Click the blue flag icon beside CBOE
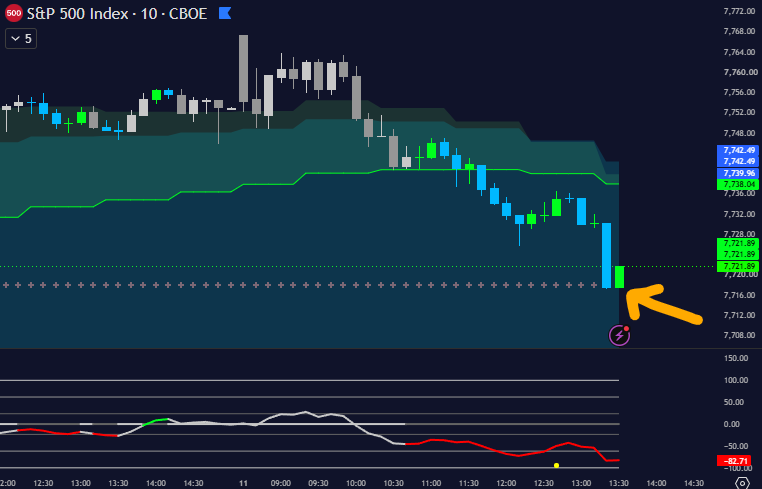The height and width of the screenshot is (489, 762). (x=225, y=13)
